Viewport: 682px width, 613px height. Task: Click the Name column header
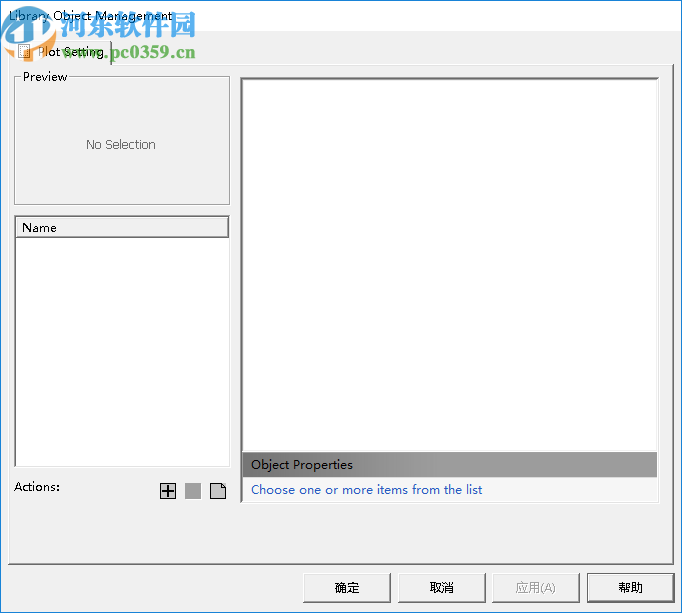tap(122, 228)
